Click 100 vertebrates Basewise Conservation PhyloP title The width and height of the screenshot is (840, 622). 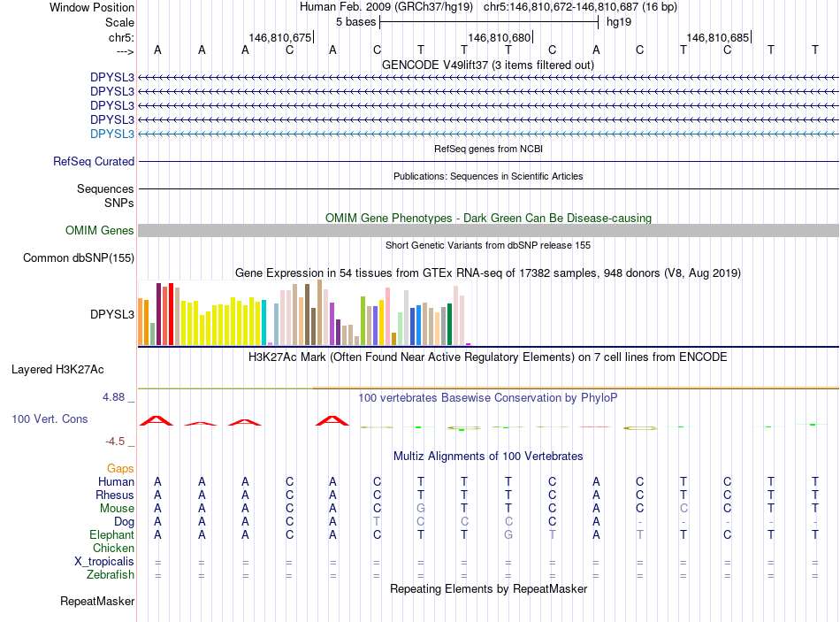(x=488, y=398)
